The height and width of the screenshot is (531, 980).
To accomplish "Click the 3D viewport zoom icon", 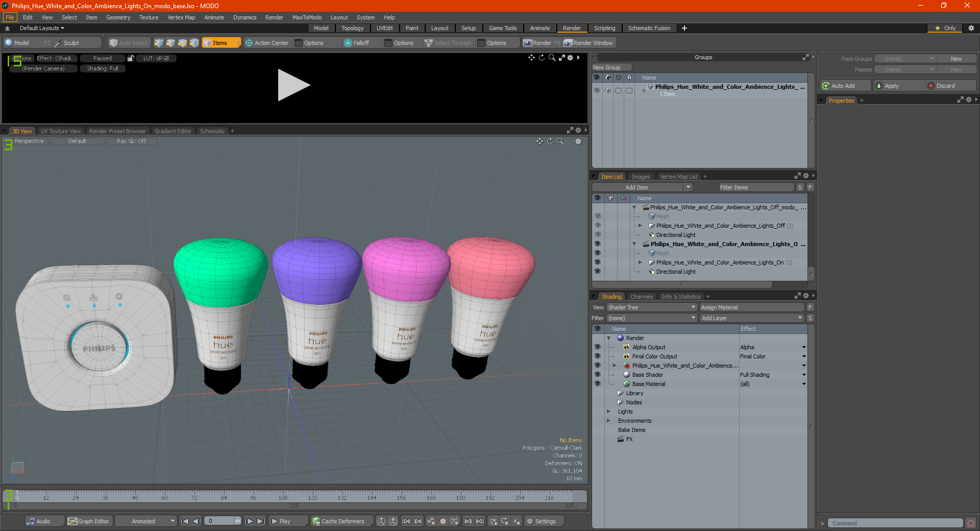I will (x=560, y=141).
